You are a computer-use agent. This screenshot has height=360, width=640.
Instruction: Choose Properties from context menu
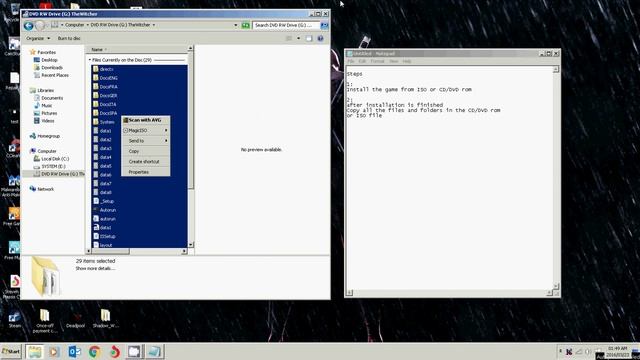(x=146, y=172)
